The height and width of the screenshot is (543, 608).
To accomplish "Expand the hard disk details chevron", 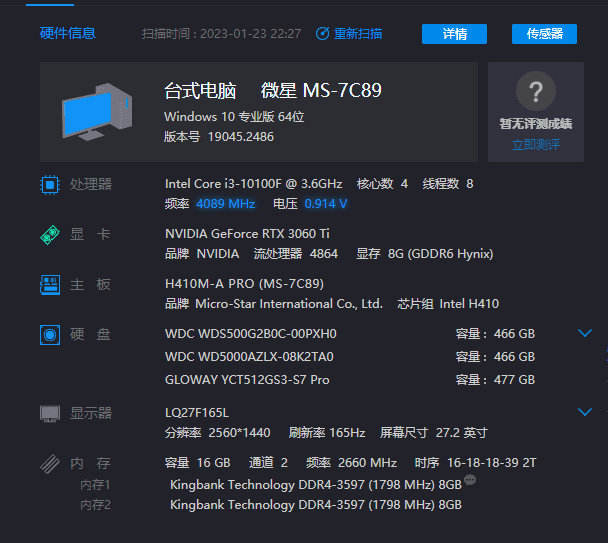I will tap(584, 333).
